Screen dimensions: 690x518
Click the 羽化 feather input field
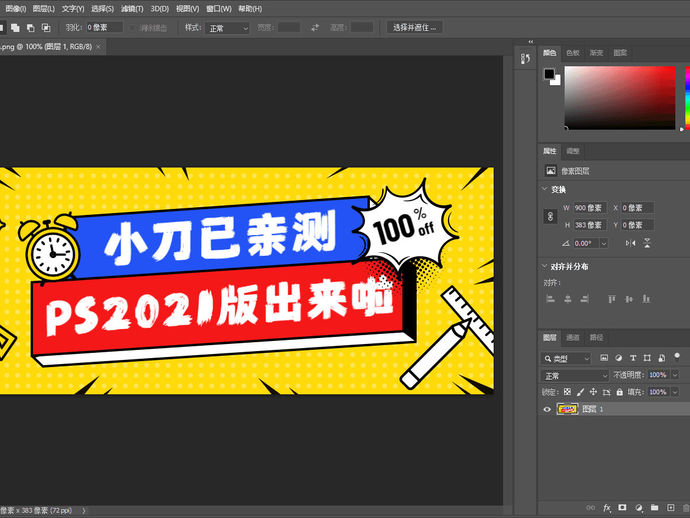104,28
